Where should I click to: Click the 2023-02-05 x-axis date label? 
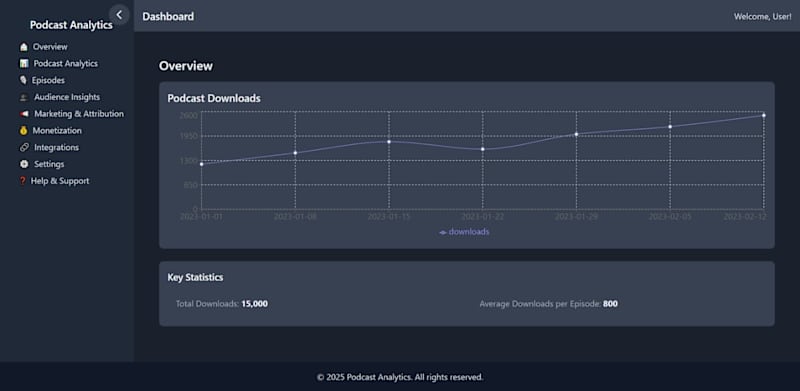670,217
